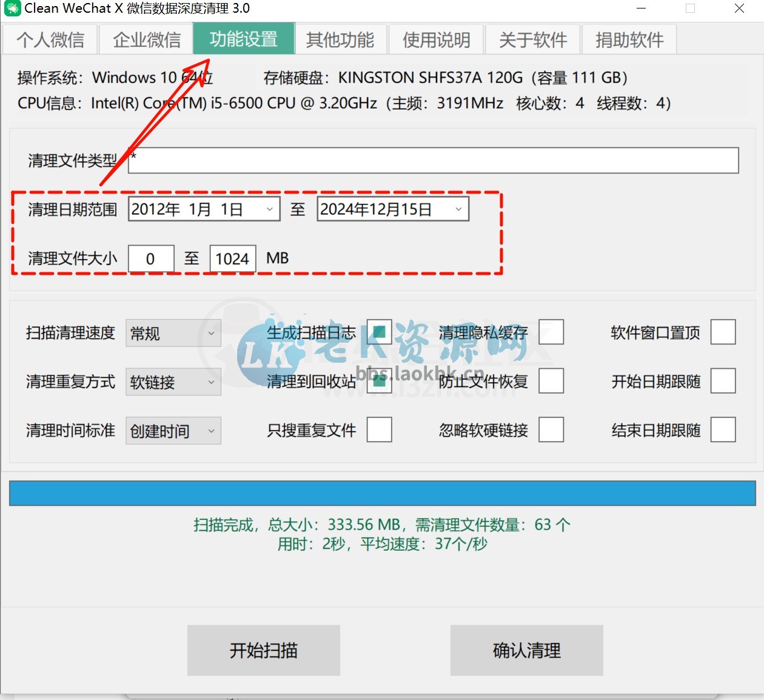Click the 开始扫描 button
Image resolution: width=764 pixels, height=700 pixels.
coord(264,650)
